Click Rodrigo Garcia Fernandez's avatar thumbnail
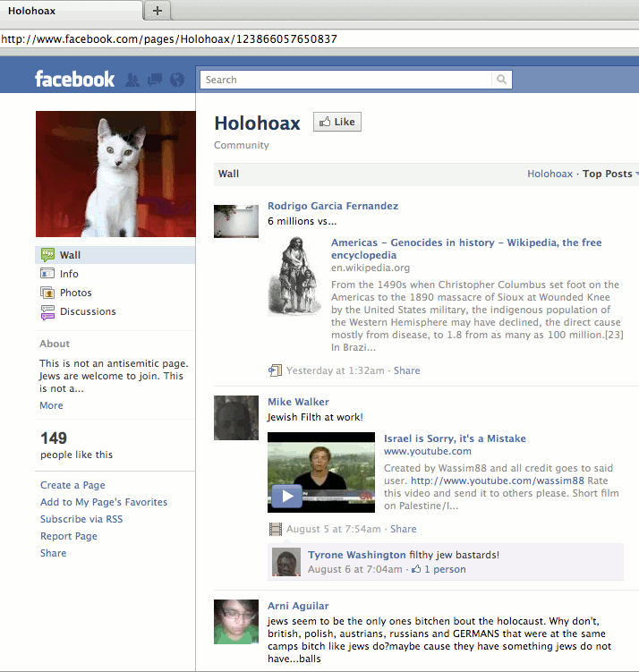 click(236, 221)
